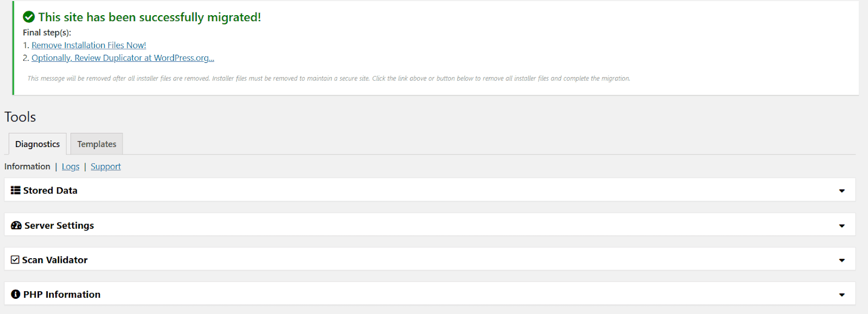The image size is (868, 314).
Task: Expand Server Settings with its arrow
Action: point(841,226)
